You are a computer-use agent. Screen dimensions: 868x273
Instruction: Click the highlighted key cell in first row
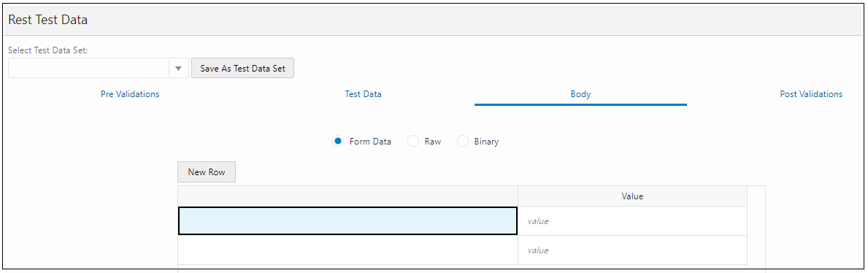click(347, 221)
